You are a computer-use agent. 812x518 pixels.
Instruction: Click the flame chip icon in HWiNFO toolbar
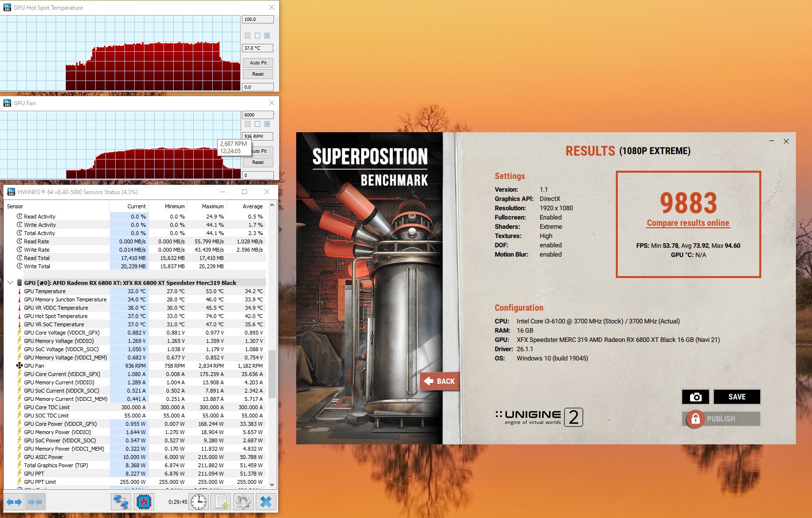pos(144,501)
